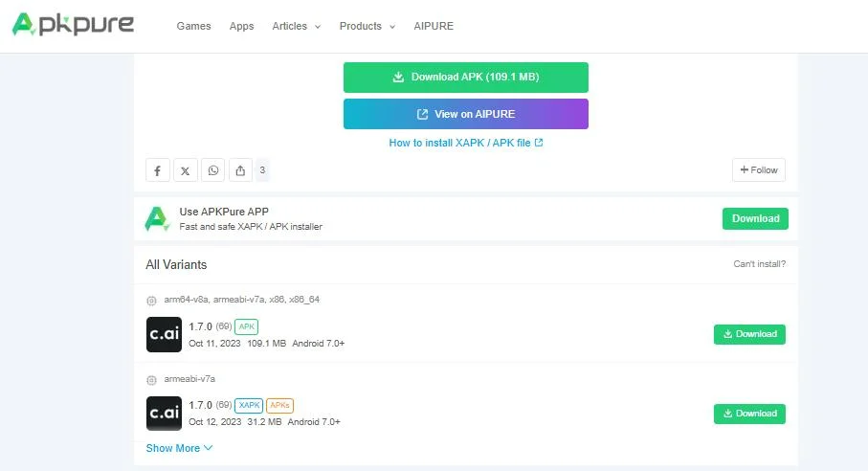Expand the Products dropdown
868x471 pixels.
tap(367, 26)
